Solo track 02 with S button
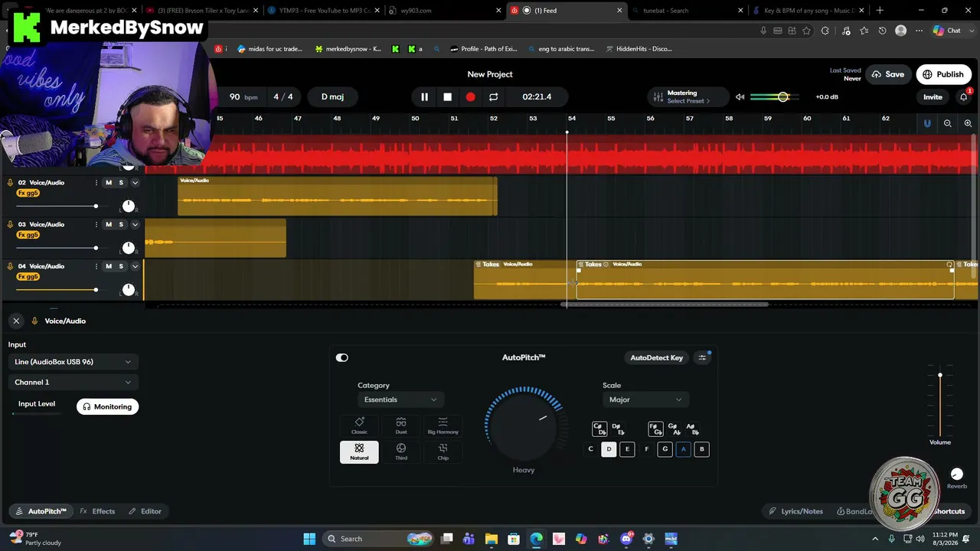Viewport: 980px width, 551px height. click(x=121, y=183)
